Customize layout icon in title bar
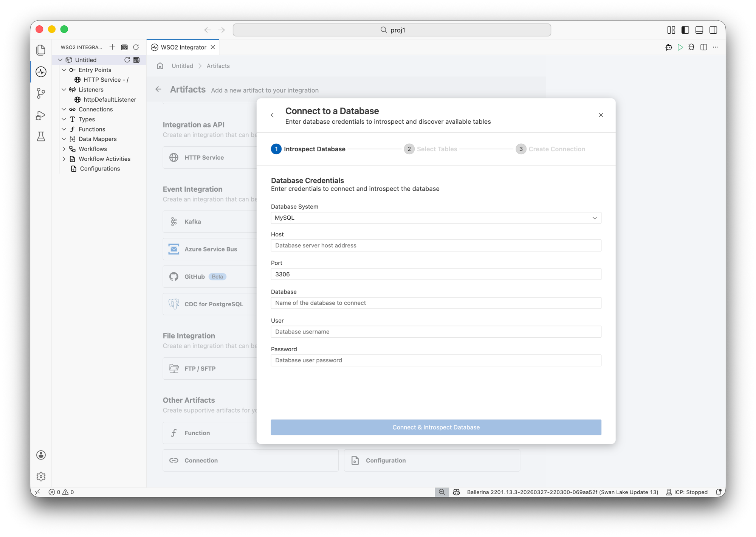The image size is (756, 537). pyautogui.click(x=671, y=30)
